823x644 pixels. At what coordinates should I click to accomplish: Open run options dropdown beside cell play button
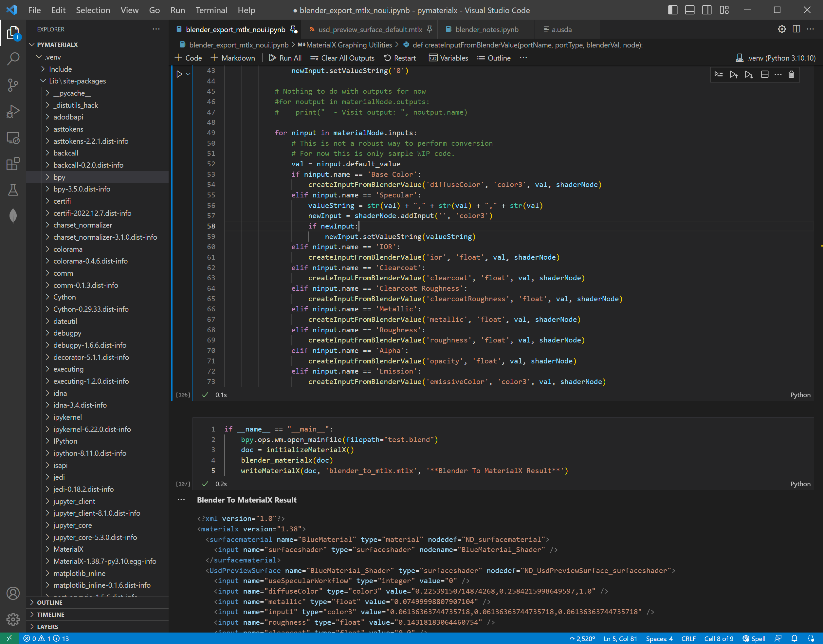coord(188,74)
